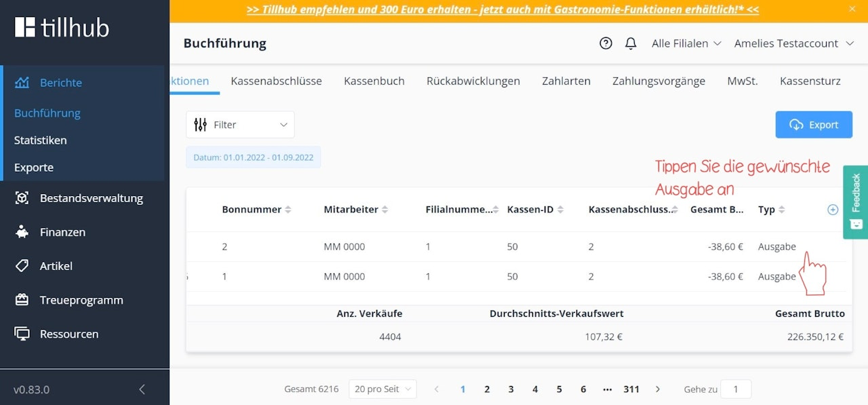The height and width of the screenshot is (405, 868).
Task: Open the help question mark icon
Action: [x=606, y=43]
